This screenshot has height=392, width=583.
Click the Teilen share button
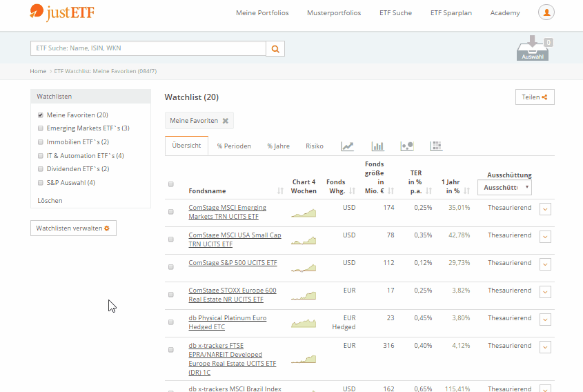(x=535, y=97)
